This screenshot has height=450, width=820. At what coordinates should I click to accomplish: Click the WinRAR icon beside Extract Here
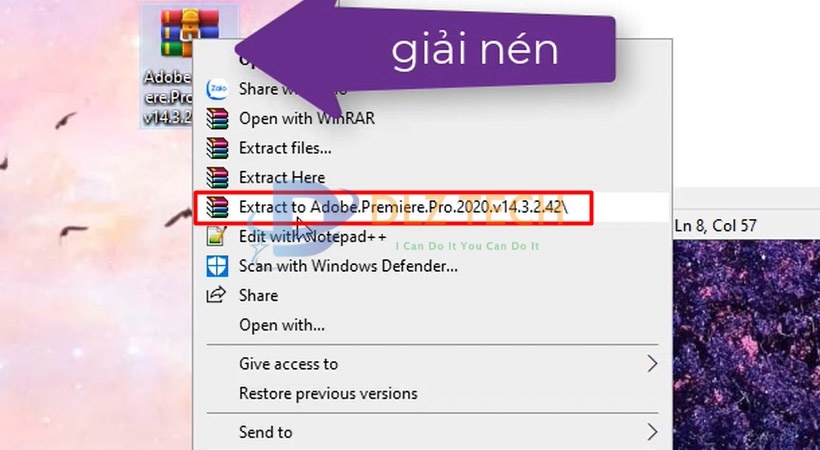pos(217,178)
